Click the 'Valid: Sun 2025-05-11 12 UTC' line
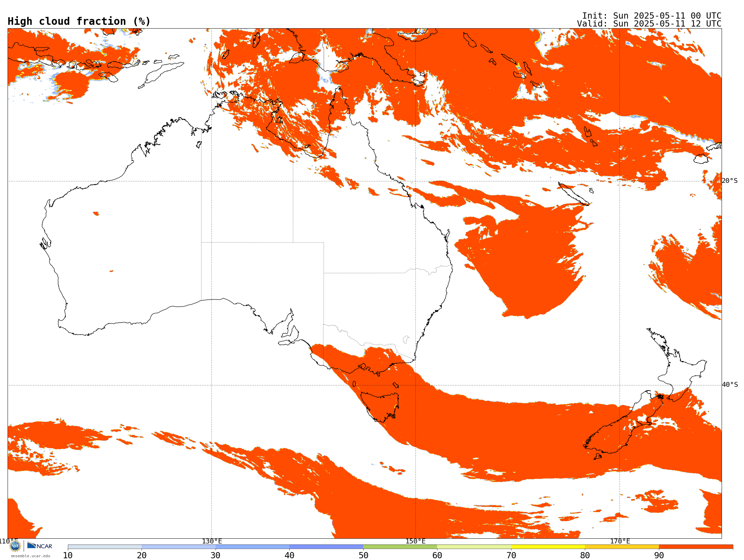The height and width of the screenshot is (560, 744). (649, 24)
